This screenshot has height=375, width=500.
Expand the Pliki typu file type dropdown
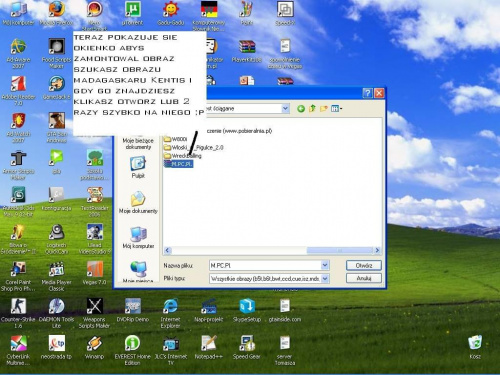(325, 278)
